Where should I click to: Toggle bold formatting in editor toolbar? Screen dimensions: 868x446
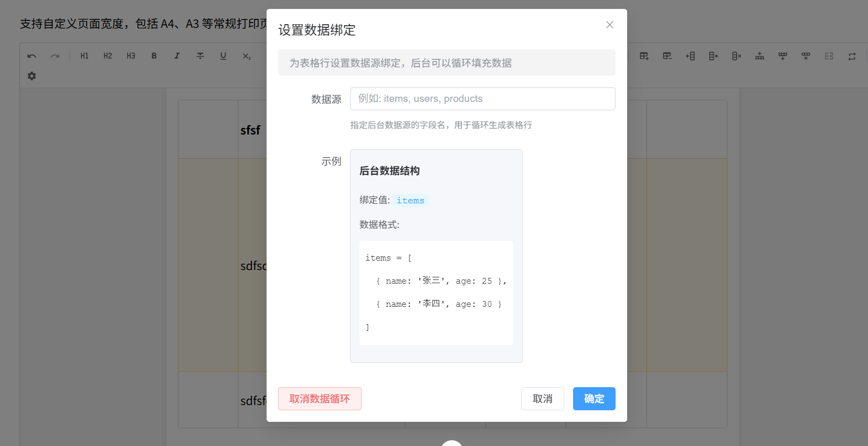point(154,56)
